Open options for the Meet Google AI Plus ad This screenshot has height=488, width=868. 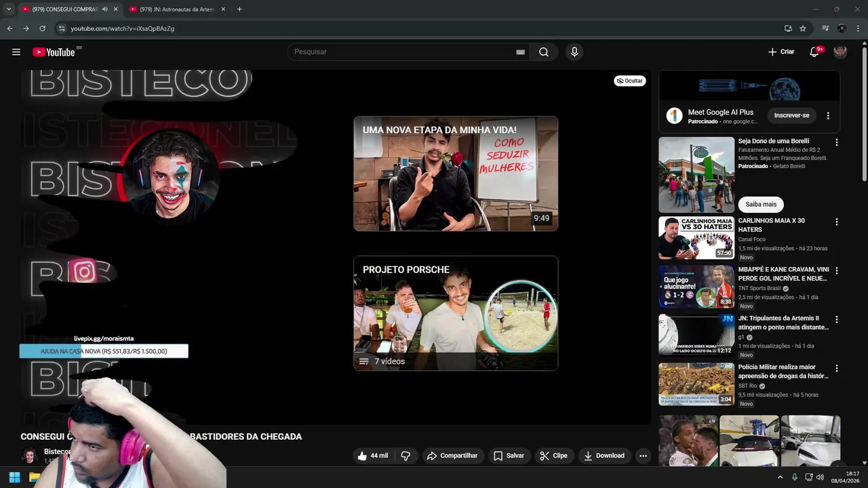point(828,116)
